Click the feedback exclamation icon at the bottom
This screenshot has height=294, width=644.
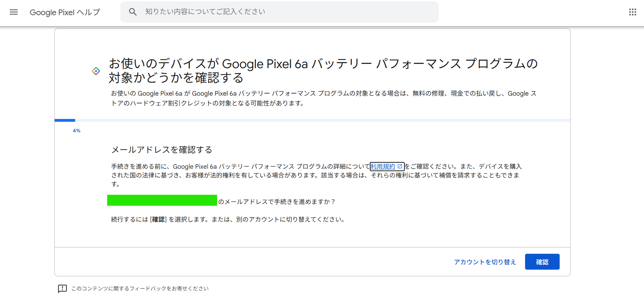point(62,288)
